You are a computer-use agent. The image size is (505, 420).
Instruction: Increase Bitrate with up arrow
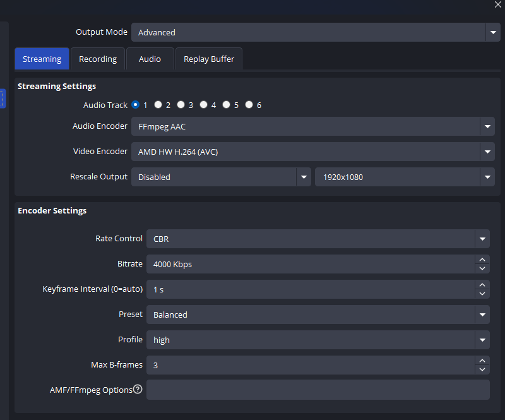click(482, 260)
